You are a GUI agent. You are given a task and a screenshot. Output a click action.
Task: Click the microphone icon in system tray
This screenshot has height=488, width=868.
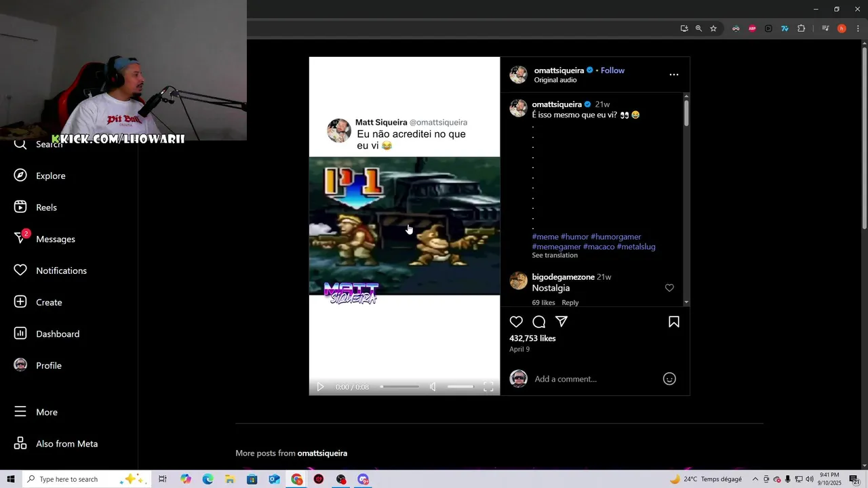click(787, 479)
